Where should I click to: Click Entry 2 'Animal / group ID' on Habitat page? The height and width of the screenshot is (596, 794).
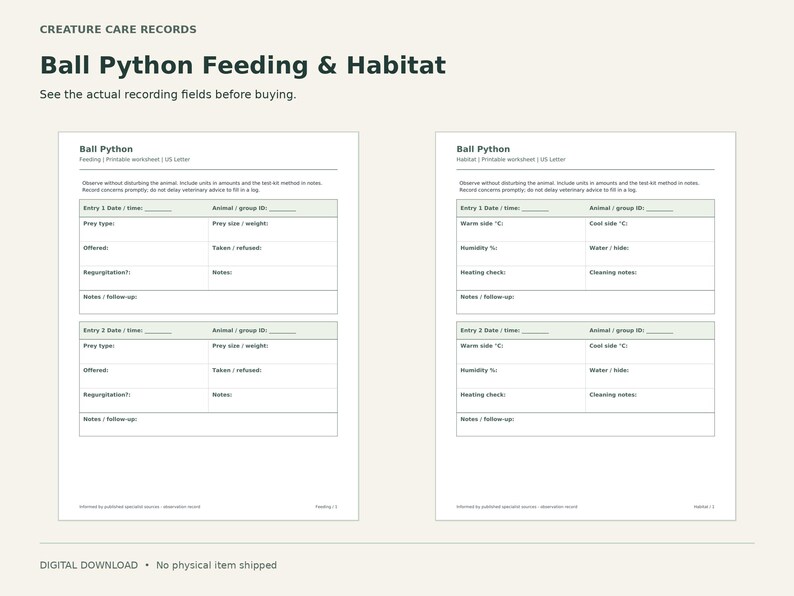[x=631, y=330]
